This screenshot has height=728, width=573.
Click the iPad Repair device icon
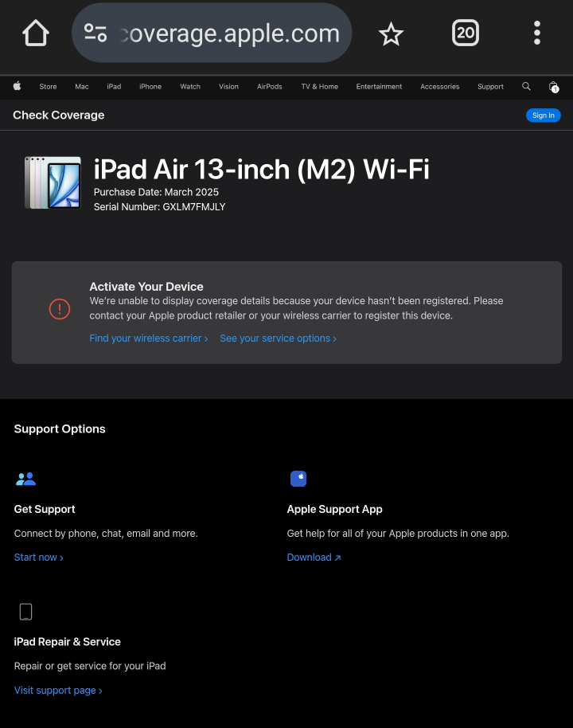(26, 612)
